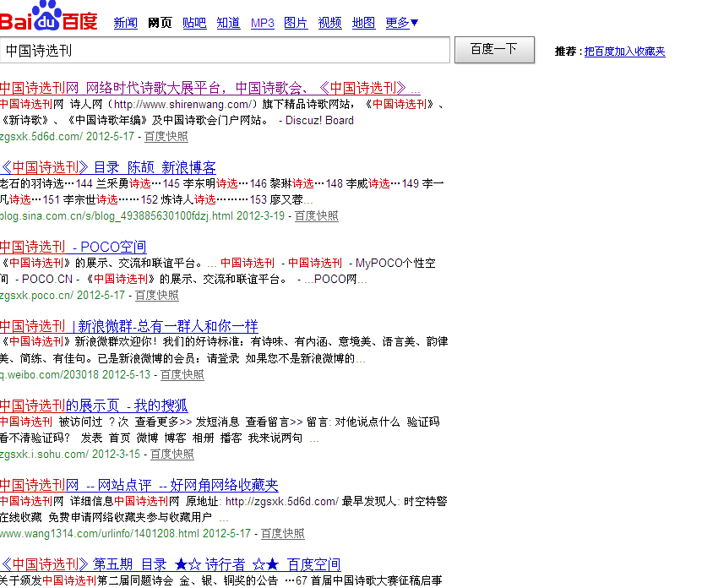Open 《中国诗选刊》第五期 目录 百度空间 result
702x588 pixels.
[x=171, y=563]
